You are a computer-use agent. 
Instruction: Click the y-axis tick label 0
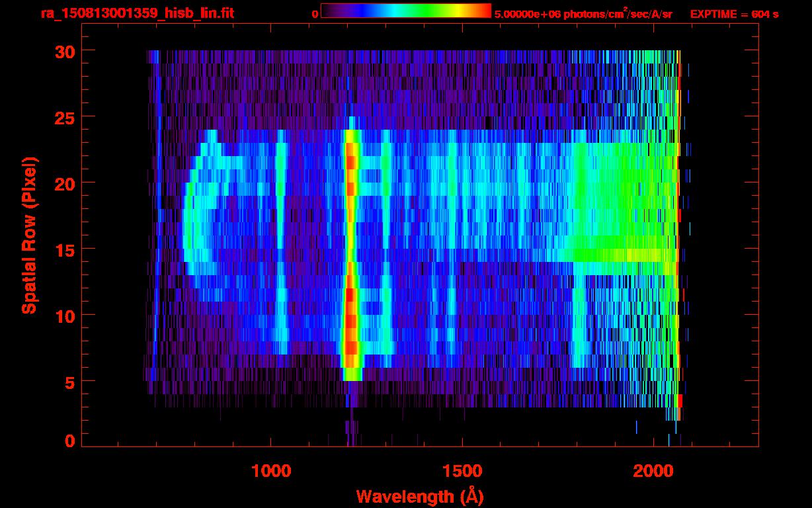coord(70,441)
